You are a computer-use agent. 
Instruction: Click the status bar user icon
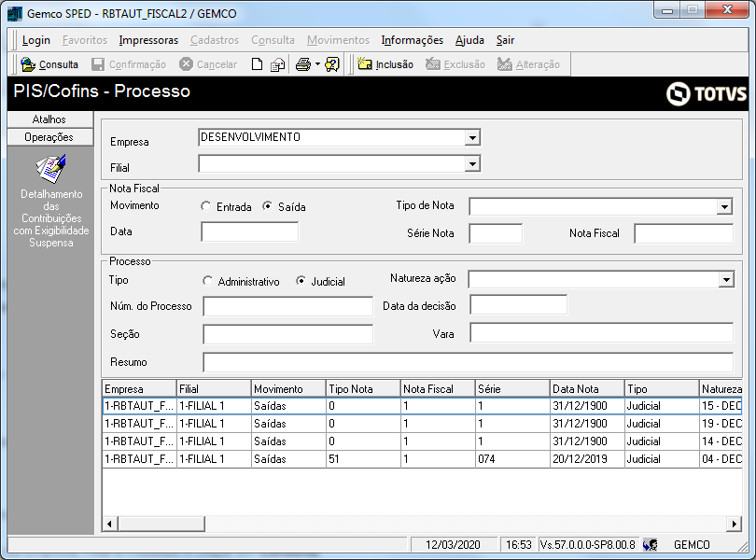650,545
